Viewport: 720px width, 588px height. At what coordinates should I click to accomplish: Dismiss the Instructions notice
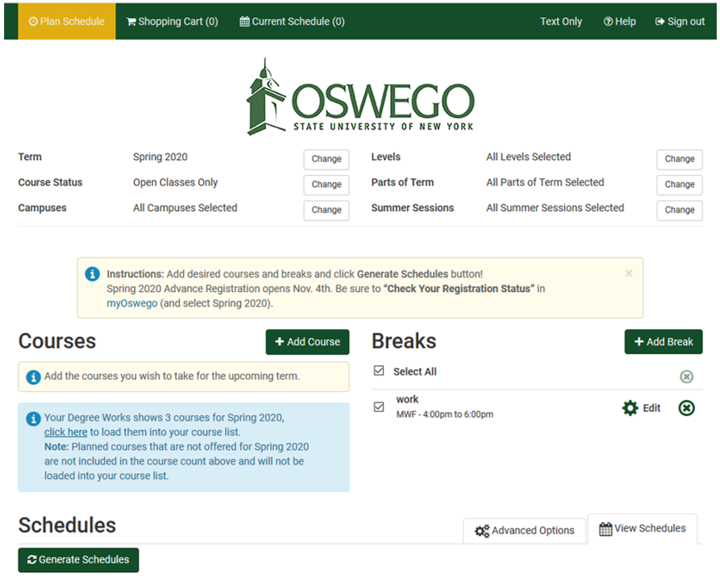pyautogui.click(x=628, y=274)
